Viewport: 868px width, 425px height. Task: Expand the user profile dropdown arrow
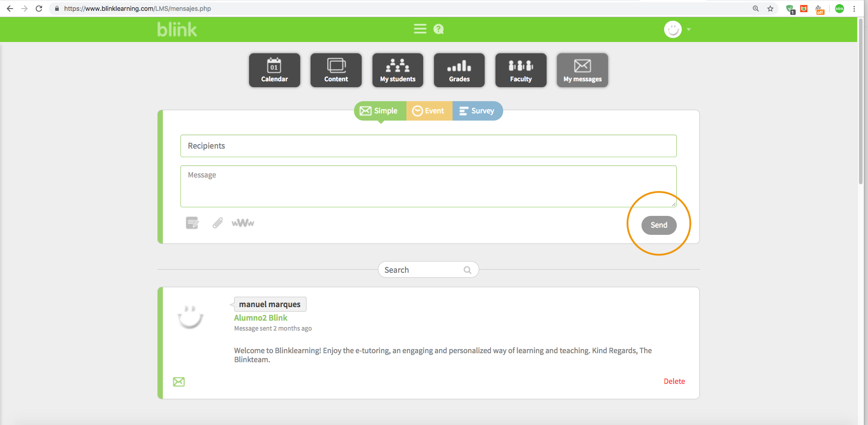[x=689, y=29]
